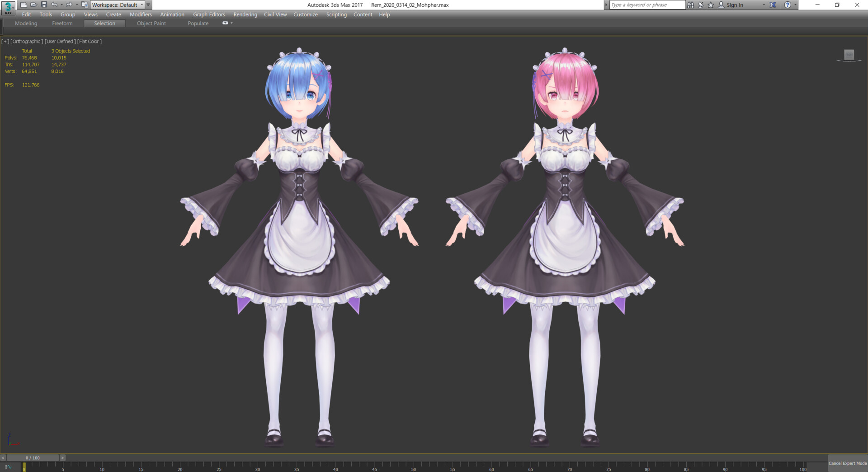Open the Mini Curve Editor icon
The width and height of the screenshot is (868, 472).
pos(8,467)
